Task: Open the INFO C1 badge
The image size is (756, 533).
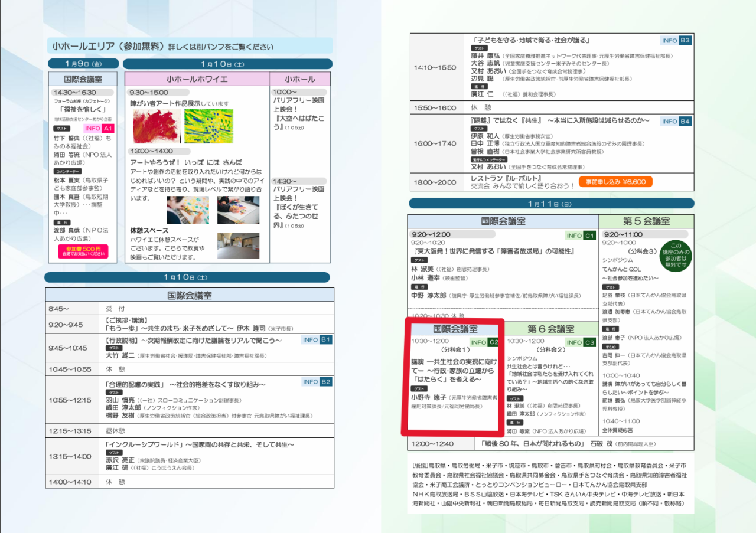Action: (x=581, y=236)
